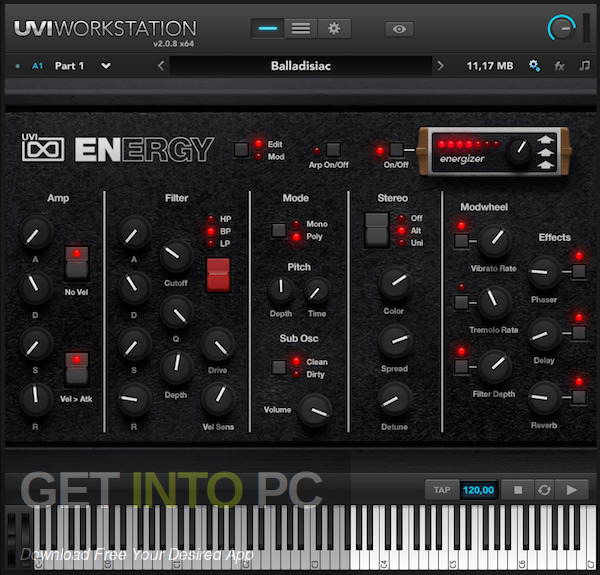
Task: Toggle the Vibrato Rate modwheel button
Action: [x=461, y=241]
